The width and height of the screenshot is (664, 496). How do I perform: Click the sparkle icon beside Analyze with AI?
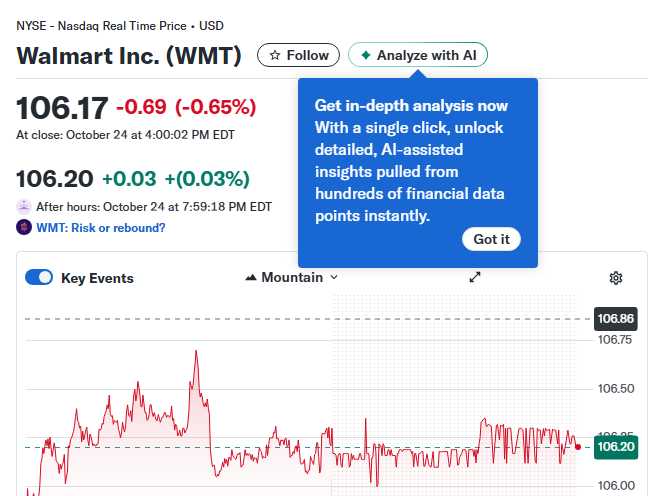pos(366,56)
